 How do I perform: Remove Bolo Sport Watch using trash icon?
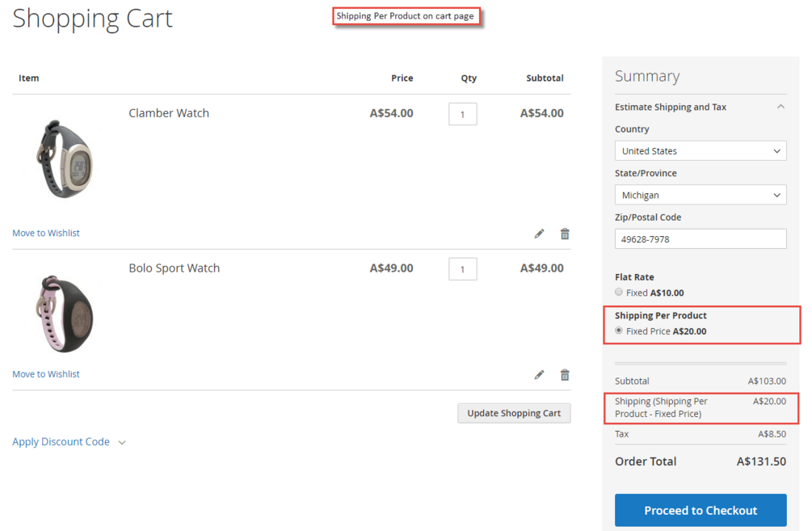pyautogui.click(x=565, y=375)
